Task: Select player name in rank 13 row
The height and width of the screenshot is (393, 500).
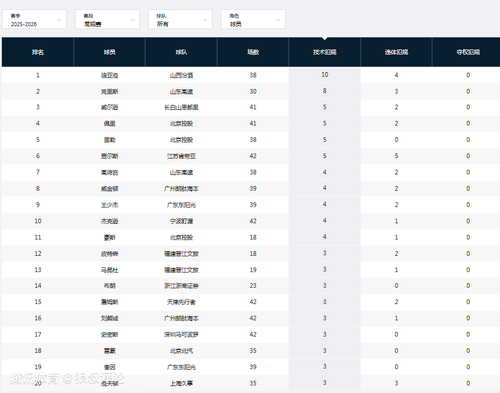Action: point(110,270)
